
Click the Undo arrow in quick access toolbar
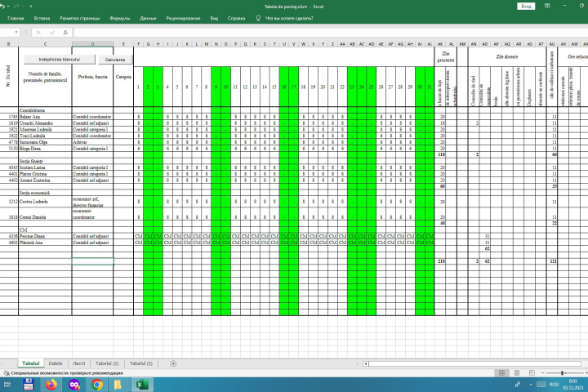[x=2, y=7]
